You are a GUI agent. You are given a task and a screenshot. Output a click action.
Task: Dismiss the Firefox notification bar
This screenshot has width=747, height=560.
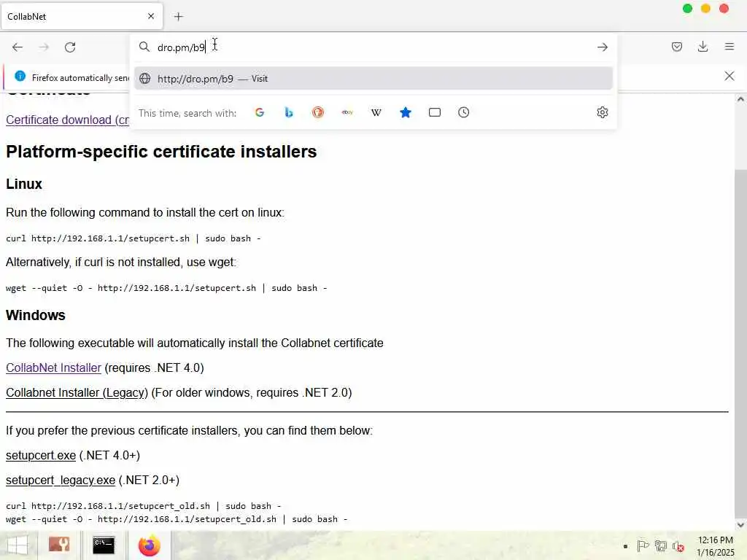[x=729, y=76]
